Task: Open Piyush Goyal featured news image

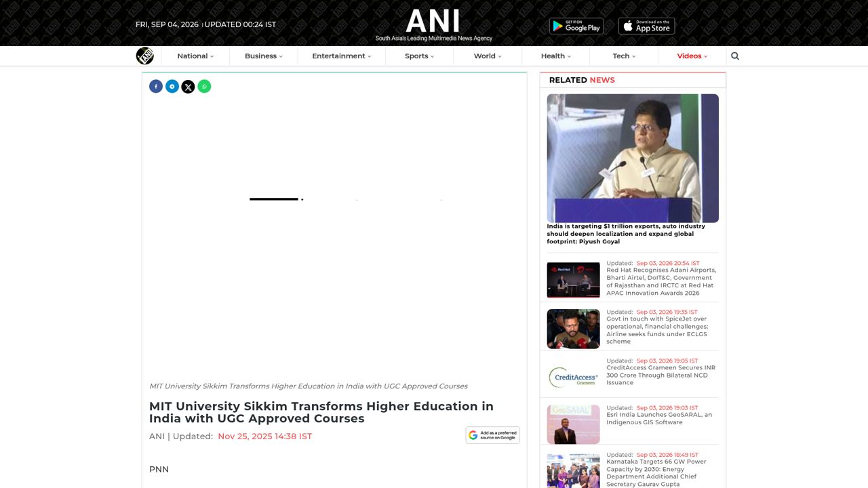Action: (x=633, y=158)
